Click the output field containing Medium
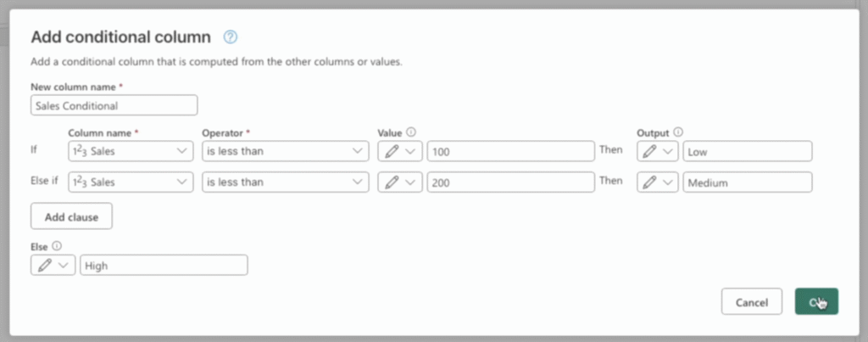This screenshot has height=342, width=868. click(747, 182)
